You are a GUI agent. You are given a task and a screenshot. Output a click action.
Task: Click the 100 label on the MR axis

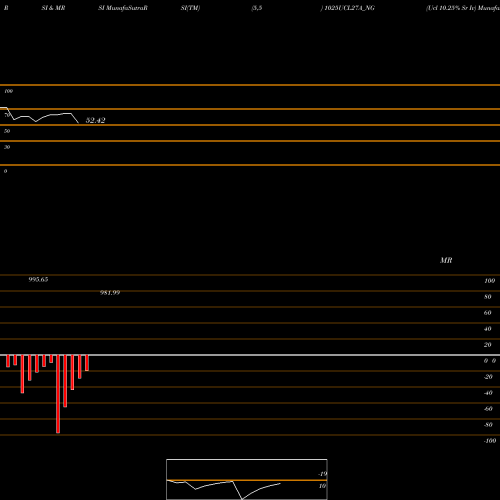[x=489, y=281]
